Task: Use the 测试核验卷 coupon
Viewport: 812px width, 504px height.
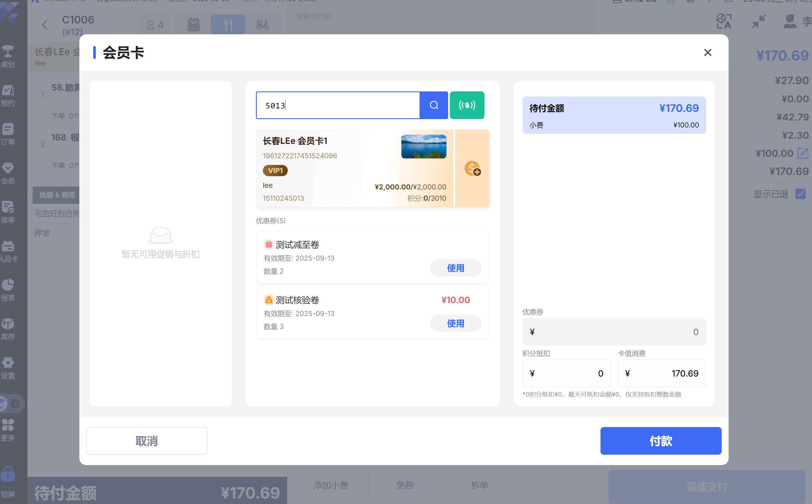Action: (x=455, y=323)
